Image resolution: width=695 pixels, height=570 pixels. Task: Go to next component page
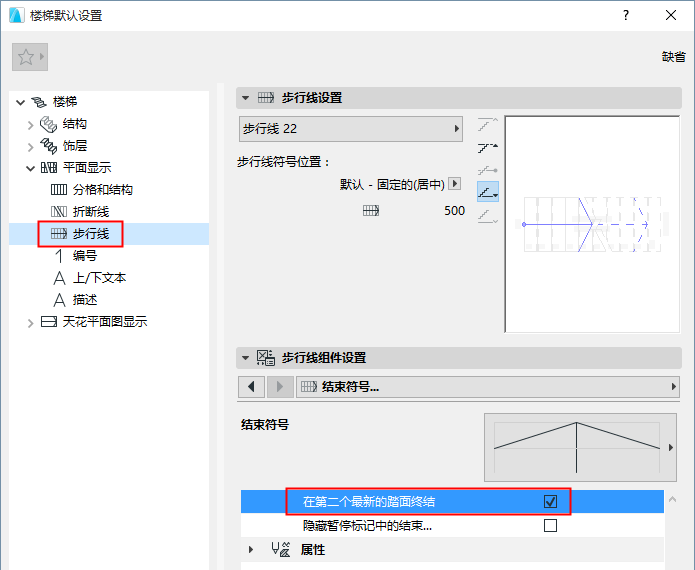pos(280,387)
